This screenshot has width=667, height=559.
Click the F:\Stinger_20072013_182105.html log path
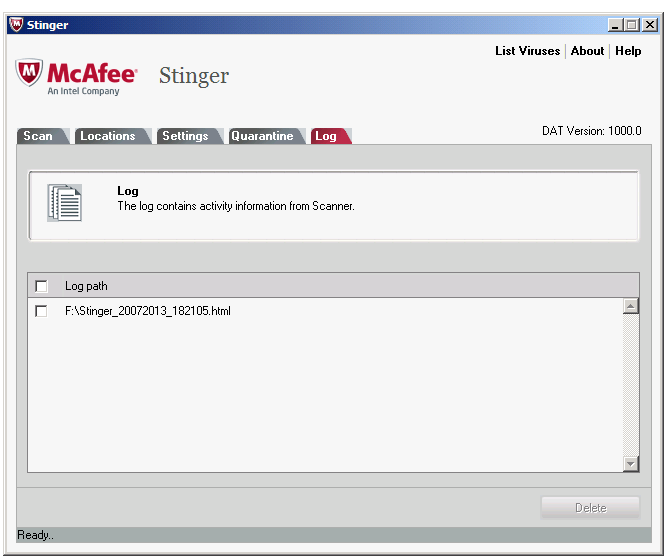tap(148, 311)
